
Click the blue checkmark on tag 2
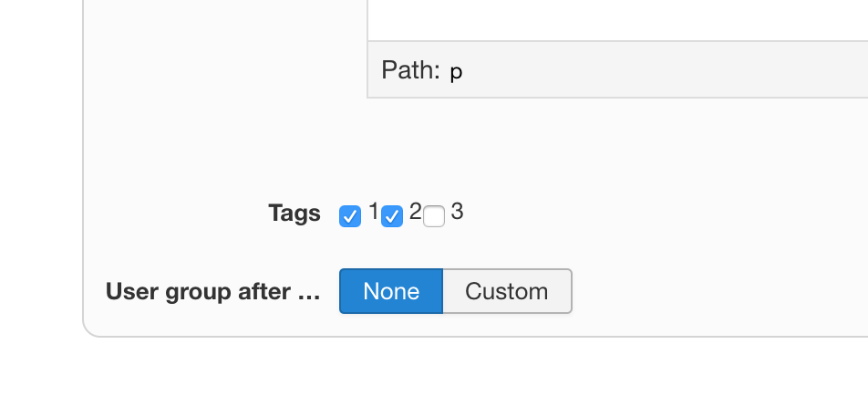[x=392, y=216]
